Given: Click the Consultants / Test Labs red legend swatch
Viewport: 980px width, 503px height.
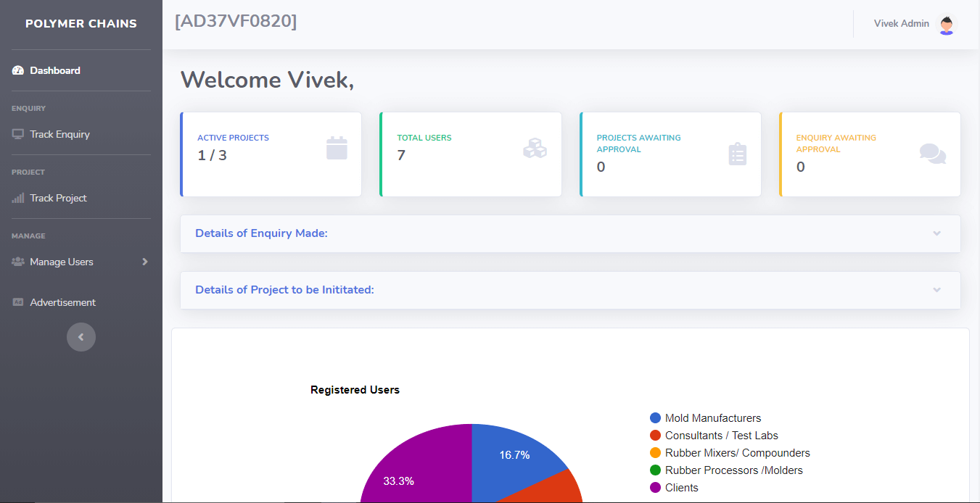Looking at the screenshot, I should [x=656, y=436].
